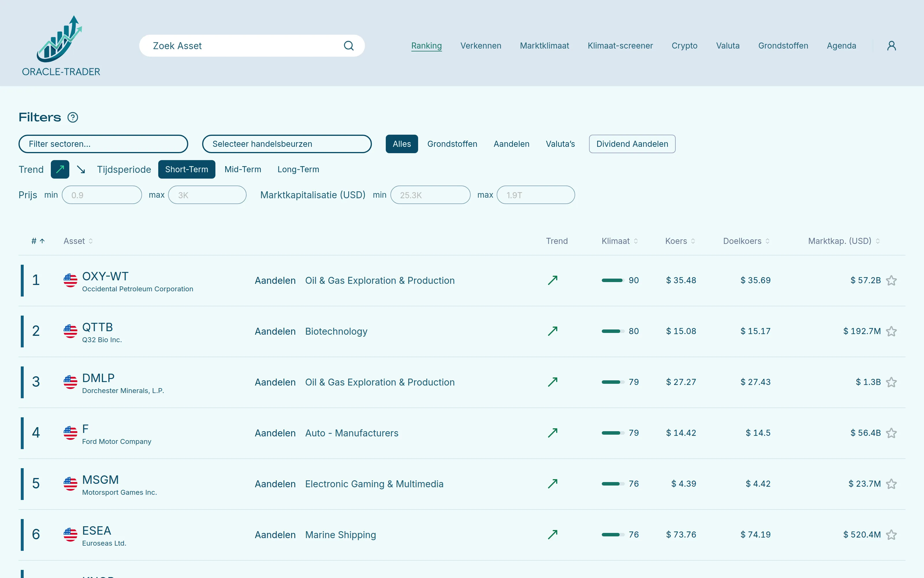Click OXY-WT's Klimaat bar showing 90
The height and width of the screenshot is (578, 924).
[613, 281]
